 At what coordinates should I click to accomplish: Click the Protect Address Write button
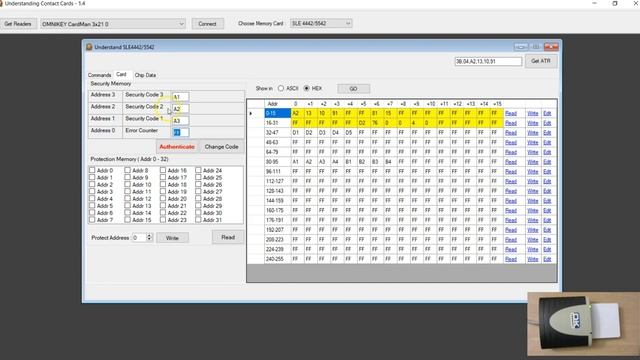tap(172, 238)
